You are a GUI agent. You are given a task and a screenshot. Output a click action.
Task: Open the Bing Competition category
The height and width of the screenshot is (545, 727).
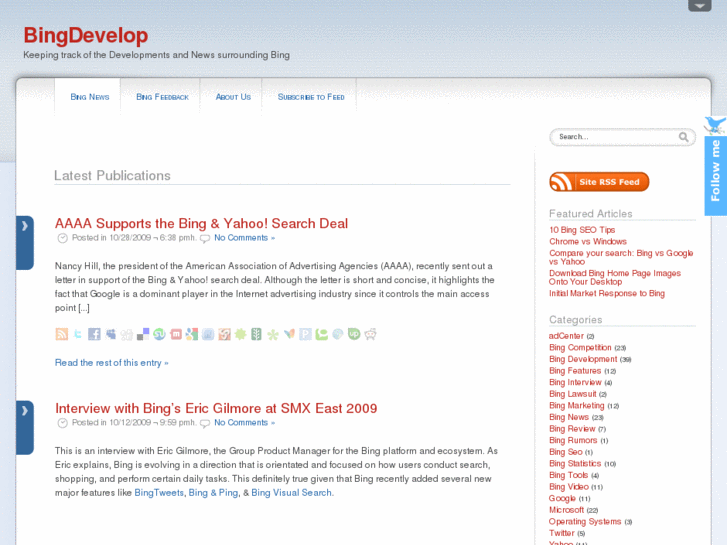580,347
